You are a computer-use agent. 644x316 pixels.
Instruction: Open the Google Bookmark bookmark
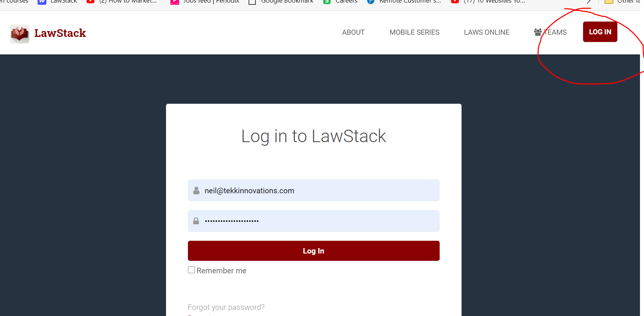click(x=281, y=1)
